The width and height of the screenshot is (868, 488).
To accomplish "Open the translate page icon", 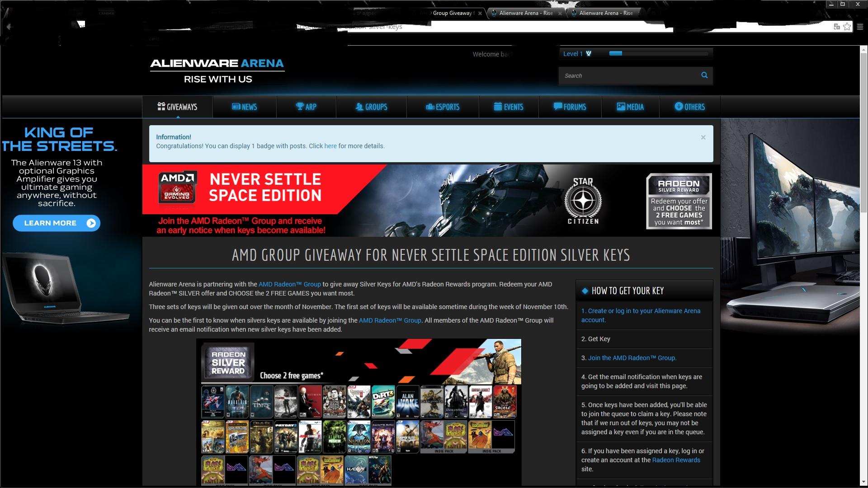I will [x=837, y=27].
